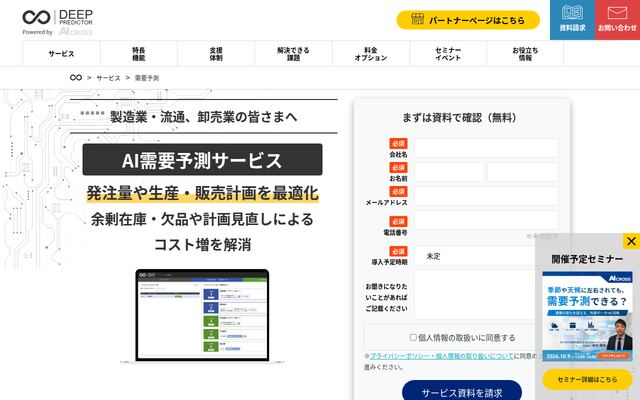
Task: Click the Deep Predictor infinity logo
Action: 36,17
